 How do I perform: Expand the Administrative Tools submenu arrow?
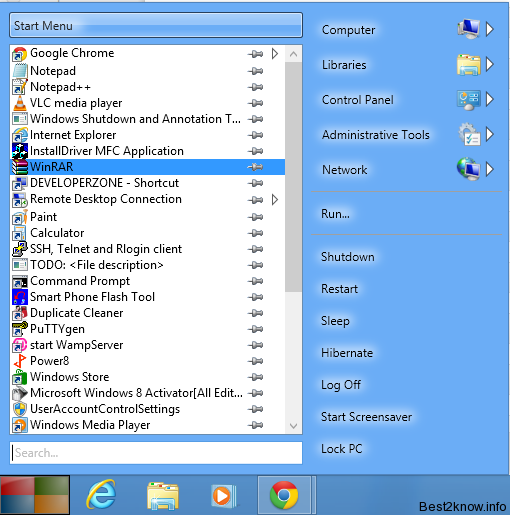(489, 134)
